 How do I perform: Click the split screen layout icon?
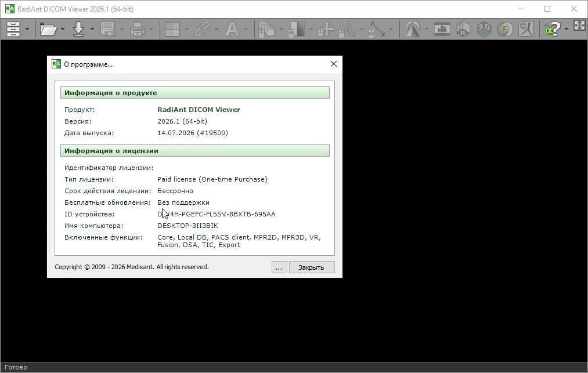(x=172, y=29)
